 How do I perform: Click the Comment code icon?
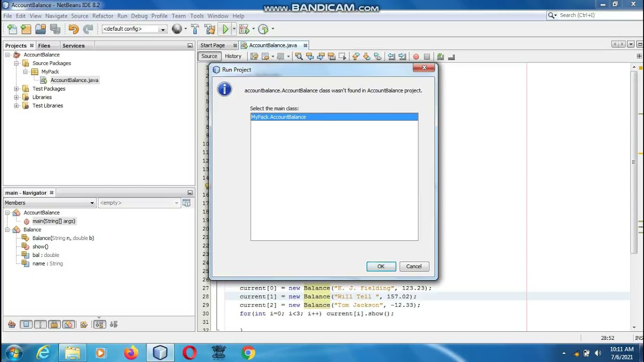pos(441,56)
